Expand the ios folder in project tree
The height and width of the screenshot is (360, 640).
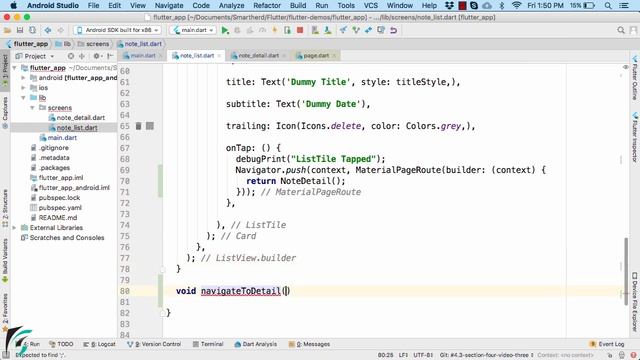pos(23,88)
